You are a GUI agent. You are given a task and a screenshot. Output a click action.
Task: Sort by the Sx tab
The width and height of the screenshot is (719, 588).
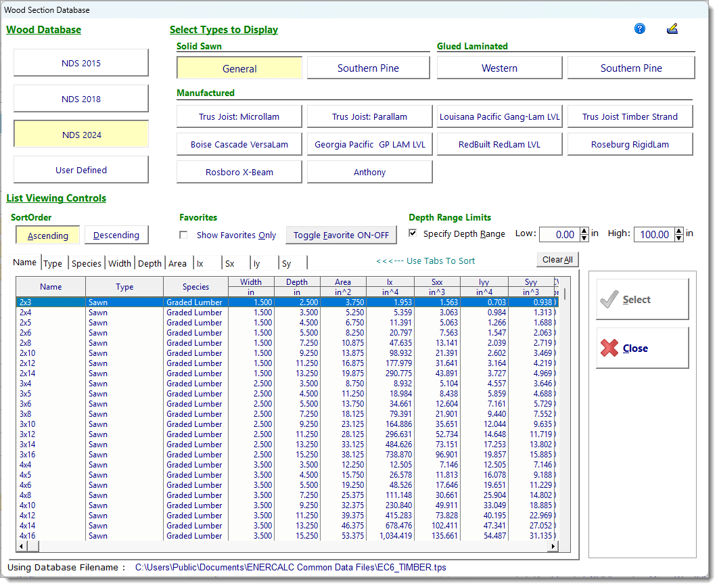pyautogui.click(x=235, y=263)
